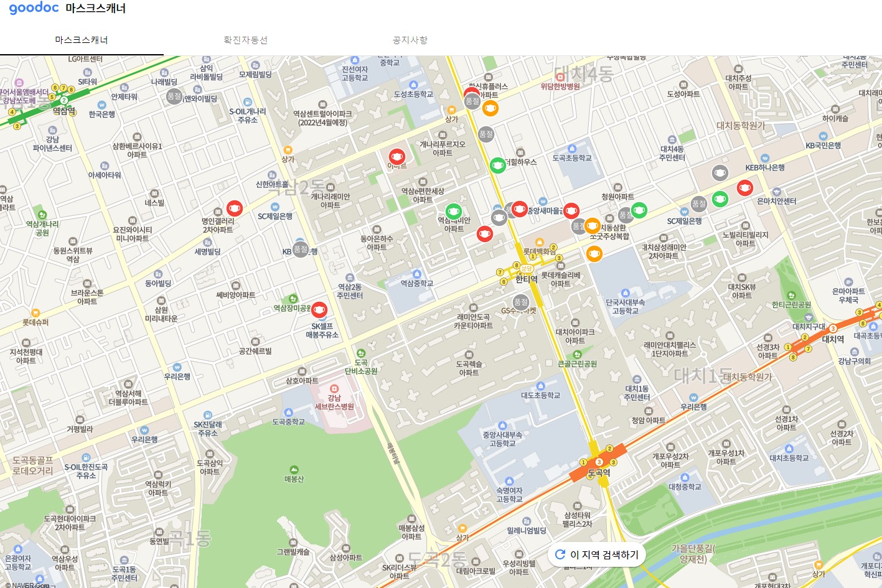The height and width of the screenshot is (588, 882).
Task: Click the KEB하나은행 label
Action: pyautogui.click(x=765, y=167)
